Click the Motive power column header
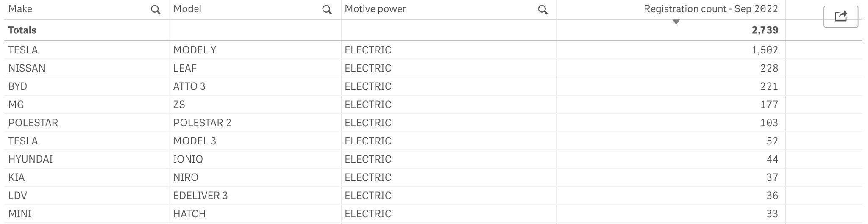This screenshot has height=224, width=868. (x=375, y=9)
